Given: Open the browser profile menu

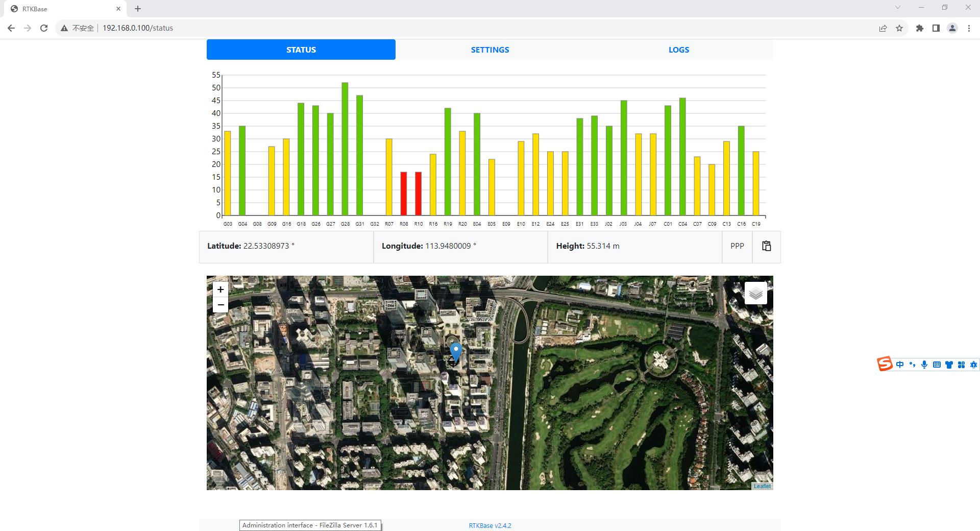Looking at the screenshot, I should pyautogui.click(x=952, y=28).
